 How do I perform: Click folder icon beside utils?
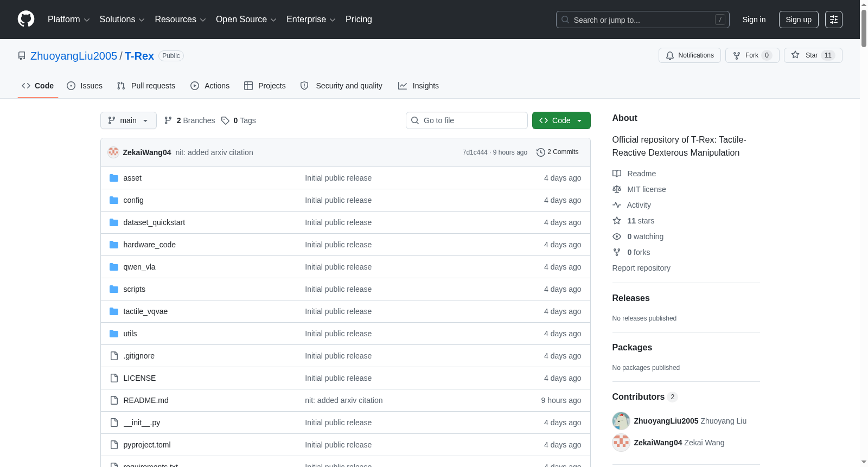point(114,334)
